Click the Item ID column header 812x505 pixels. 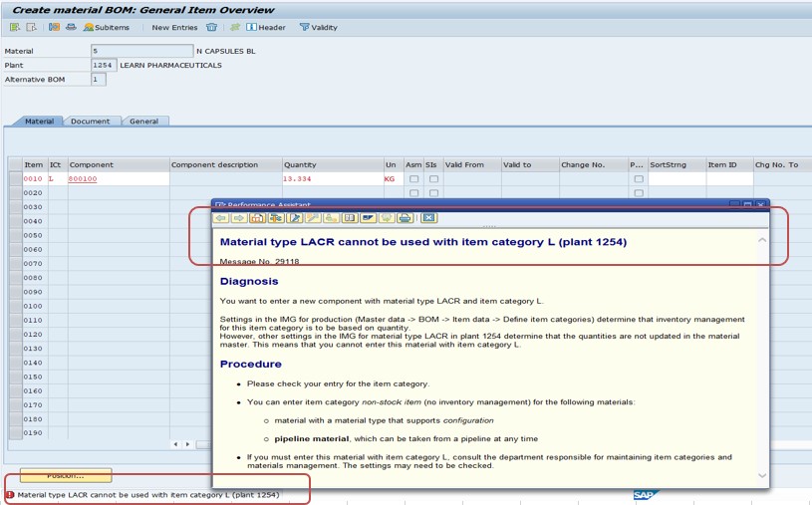(x=729, y=164)
